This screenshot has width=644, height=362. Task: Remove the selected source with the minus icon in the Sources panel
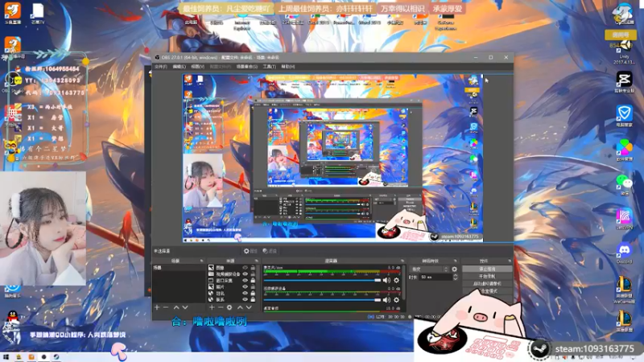(x=221, y=307)
